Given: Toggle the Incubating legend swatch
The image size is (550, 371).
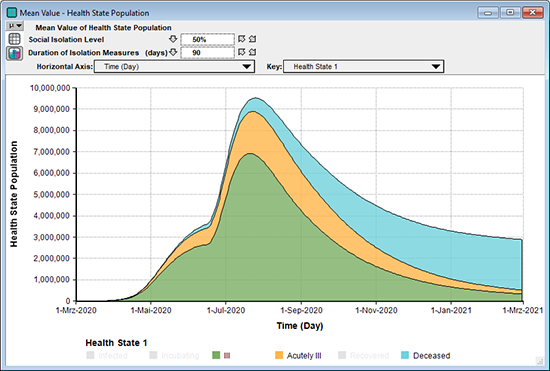Looking at the screenshot, I should click(x=153, y=355).
